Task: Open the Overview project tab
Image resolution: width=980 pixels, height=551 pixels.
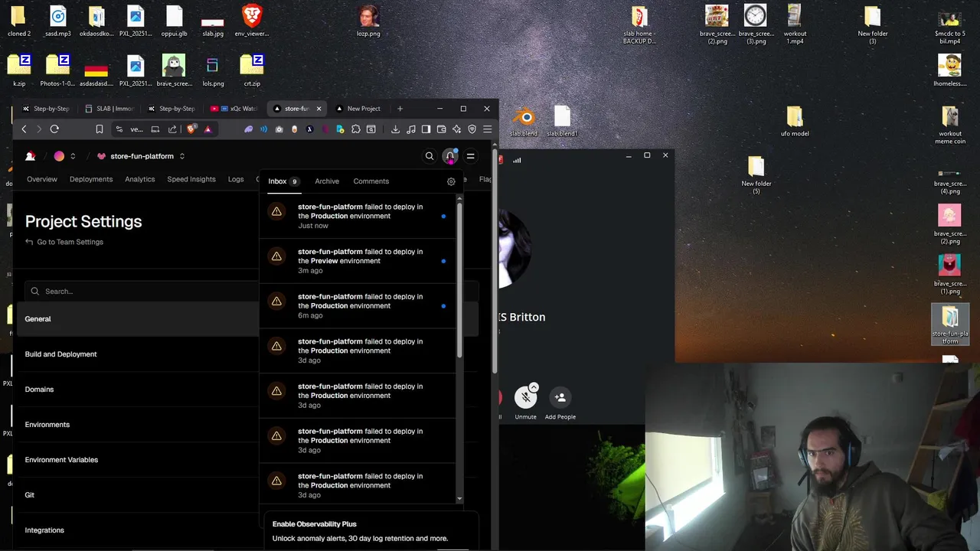Action: coord(42,179)
